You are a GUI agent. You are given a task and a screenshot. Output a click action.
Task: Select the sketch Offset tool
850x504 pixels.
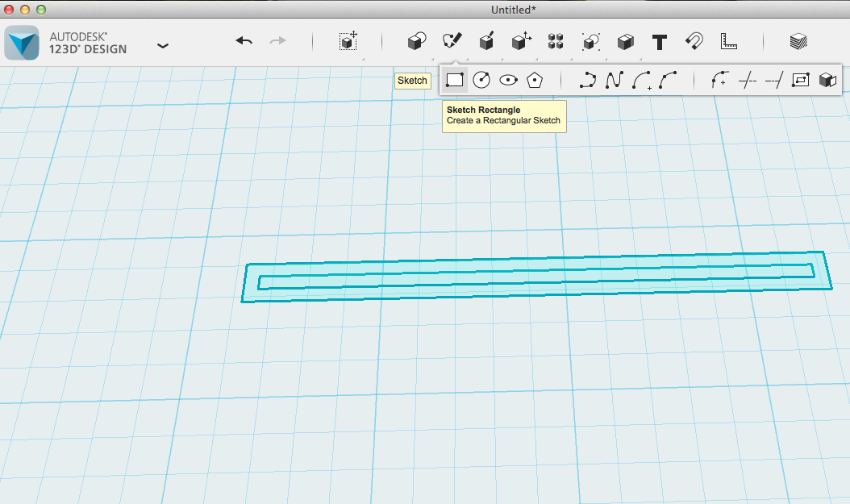tap(801, 80)
